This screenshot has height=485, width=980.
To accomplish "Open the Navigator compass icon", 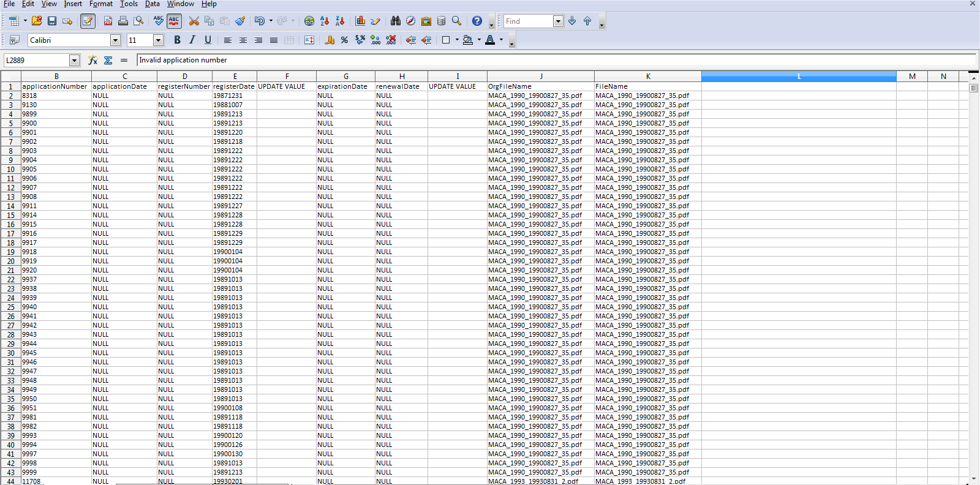I will pyautogui.click(x=410, y=21).
